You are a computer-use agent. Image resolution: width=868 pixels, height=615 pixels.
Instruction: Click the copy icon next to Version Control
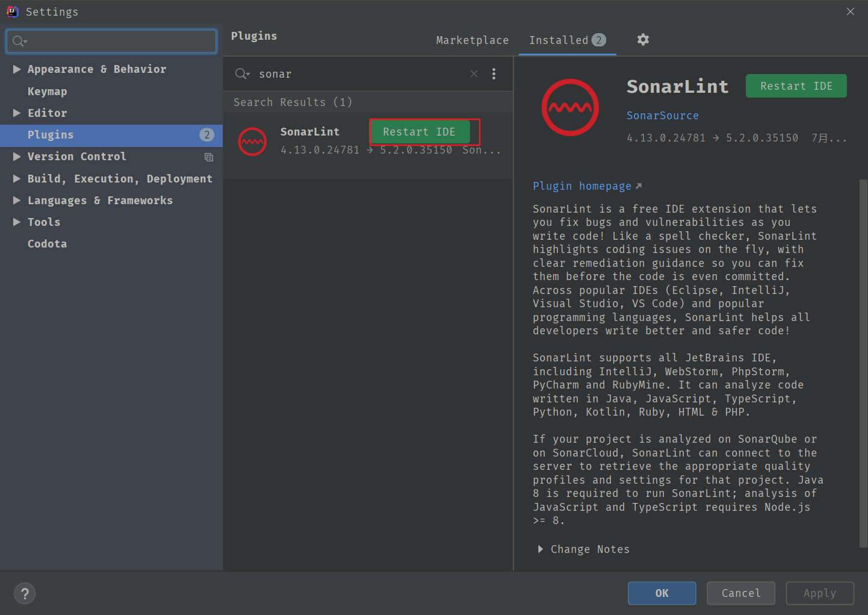[x=209, y=157]
